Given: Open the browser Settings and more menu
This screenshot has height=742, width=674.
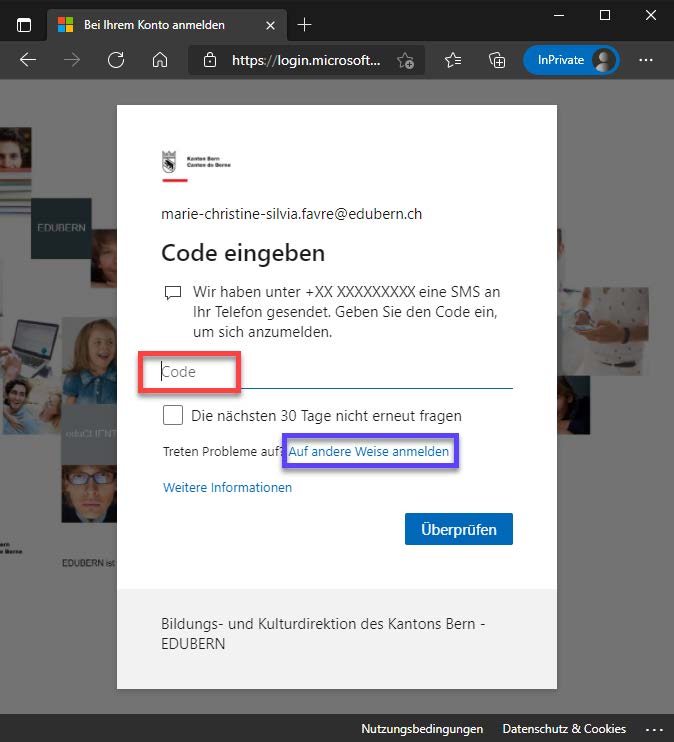Looking at the screenshot, I should coord(645,60).
